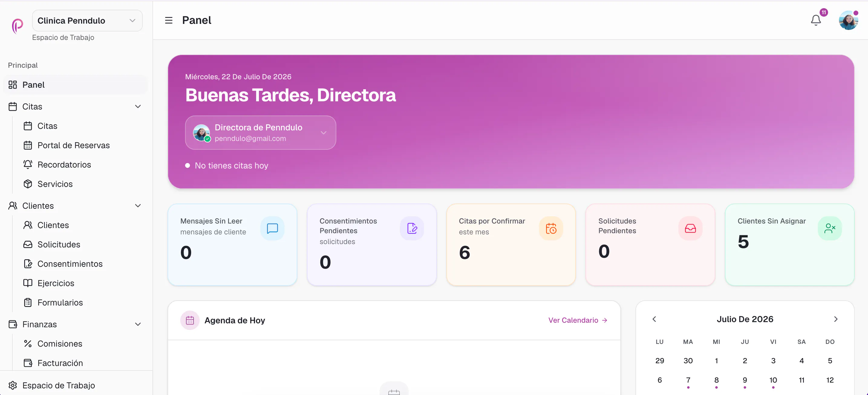This screenshot has height=395, width=868.
Task: Open the Citas por Confirmar card
Action: [x=511, y=245]
